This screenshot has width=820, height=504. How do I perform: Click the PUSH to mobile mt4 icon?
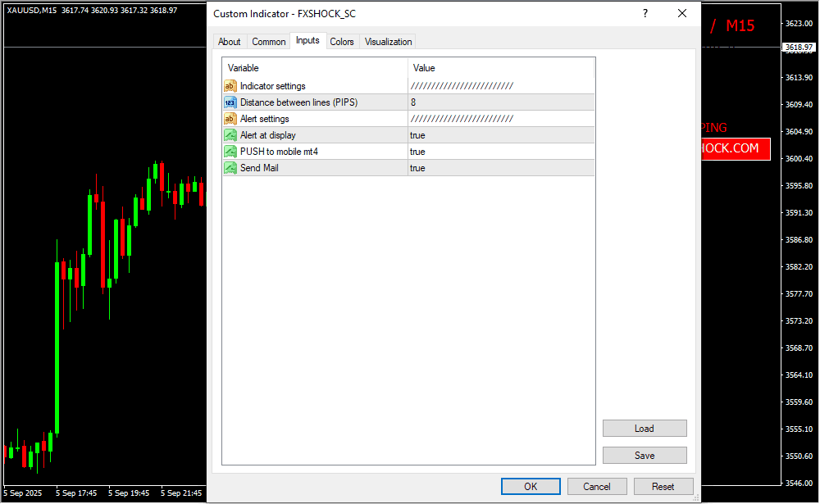click(x=230, y=152)
